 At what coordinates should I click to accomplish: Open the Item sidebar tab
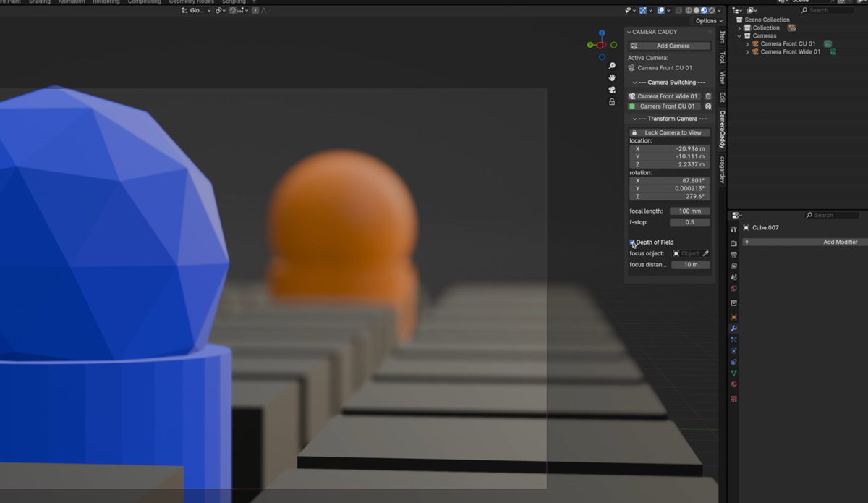point(722,37)
